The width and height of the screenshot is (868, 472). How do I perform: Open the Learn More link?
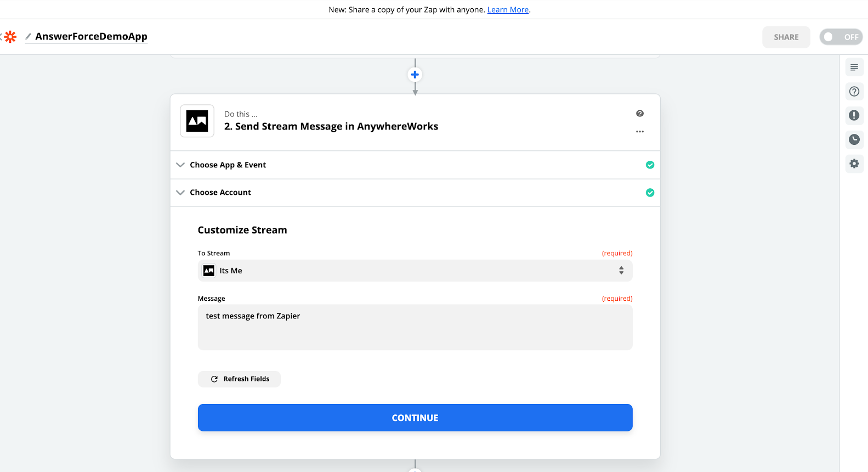pyautogui.click(x=508, y=10)
